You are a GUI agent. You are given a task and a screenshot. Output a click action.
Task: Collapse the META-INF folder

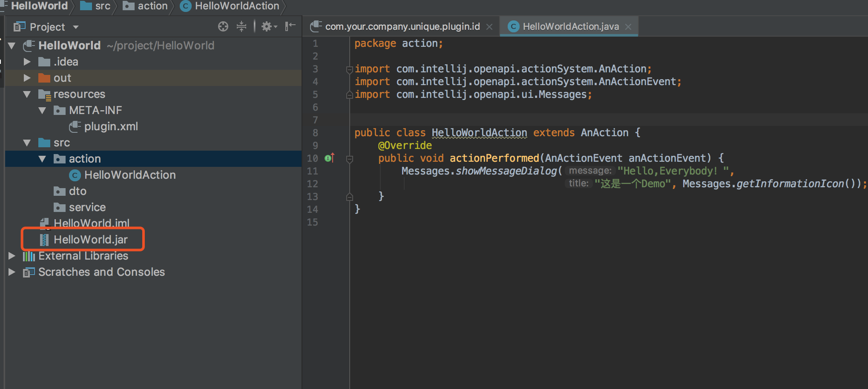pyautogui.click(x=43, y=110)
